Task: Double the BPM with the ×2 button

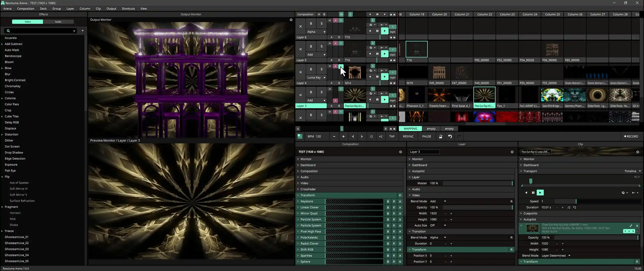Action: coord(380,137)
